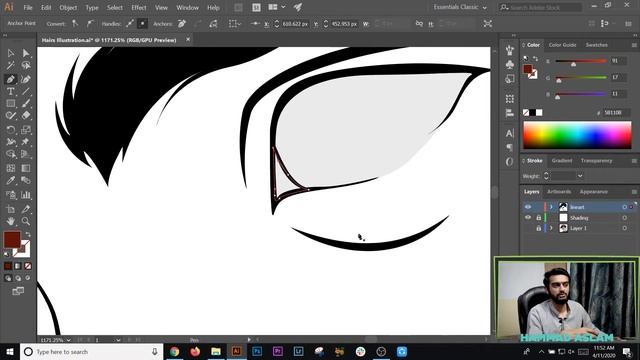Select the Rectangle tool
Viewport: 640px width, 360px height.
point(11,104)
